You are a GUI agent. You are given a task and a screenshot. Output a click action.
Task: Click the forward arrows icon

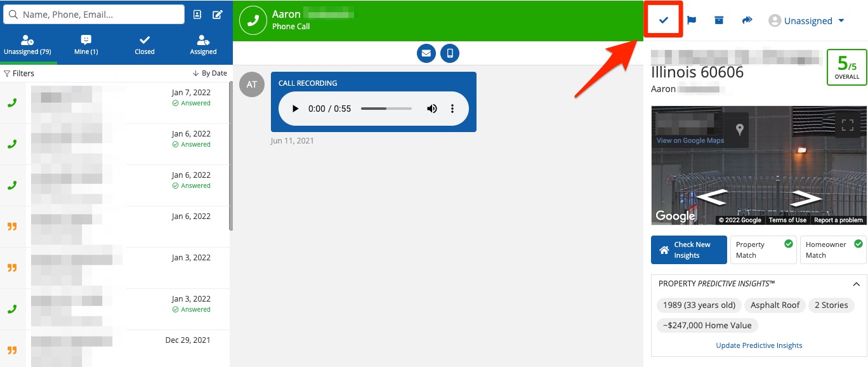[x=747, y=20]
